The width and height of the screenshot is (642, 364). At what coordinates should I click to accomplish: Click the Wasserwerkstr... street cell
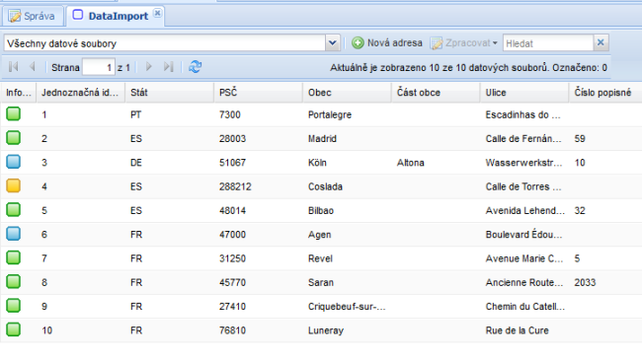click(523, 163)
